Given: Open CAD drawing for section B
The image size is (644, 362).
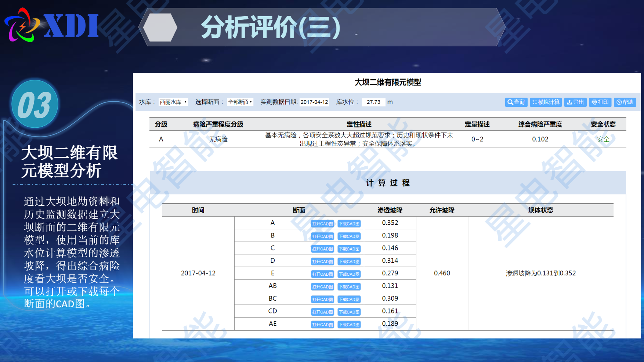Looking at the screenshot, I should (322, 236).
